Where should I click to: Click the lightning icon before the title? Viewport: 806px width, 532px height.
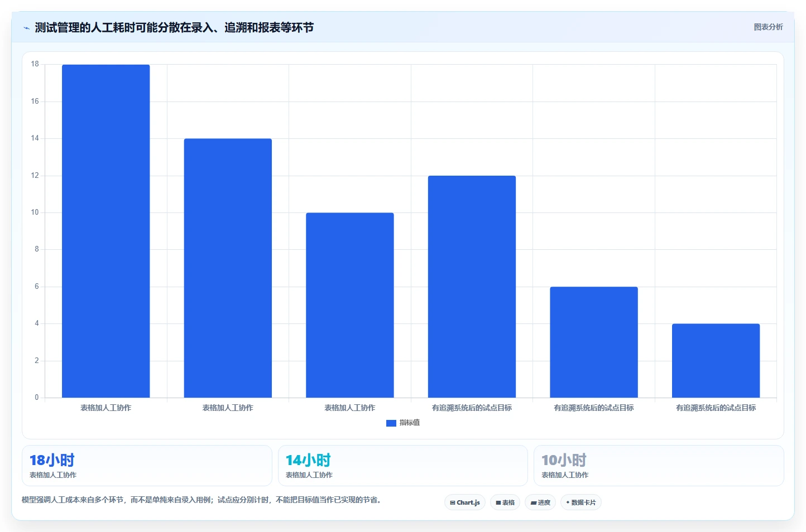26,28
